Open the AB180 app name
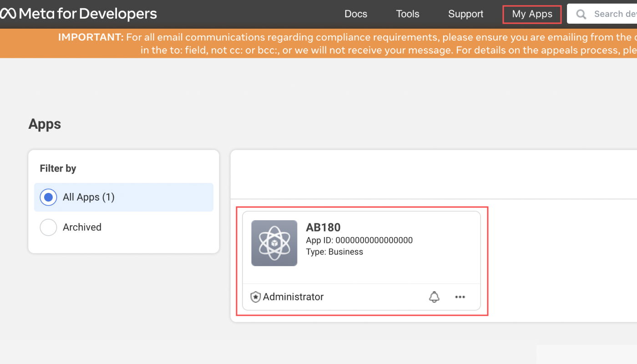 pyautogui.click(x=323, y=227)
